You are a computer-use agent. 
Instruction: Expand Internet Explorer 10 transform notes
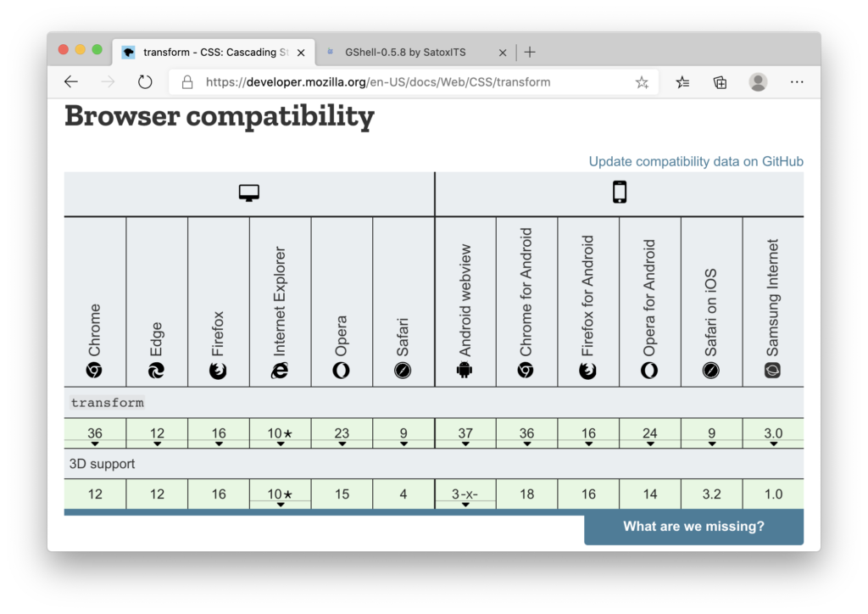280,434
